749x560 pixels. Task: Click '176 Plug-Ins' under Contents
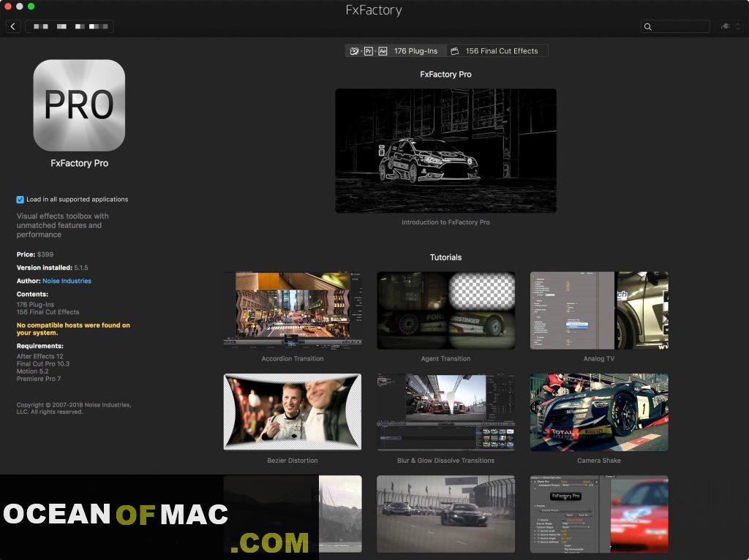pos(35,305)
